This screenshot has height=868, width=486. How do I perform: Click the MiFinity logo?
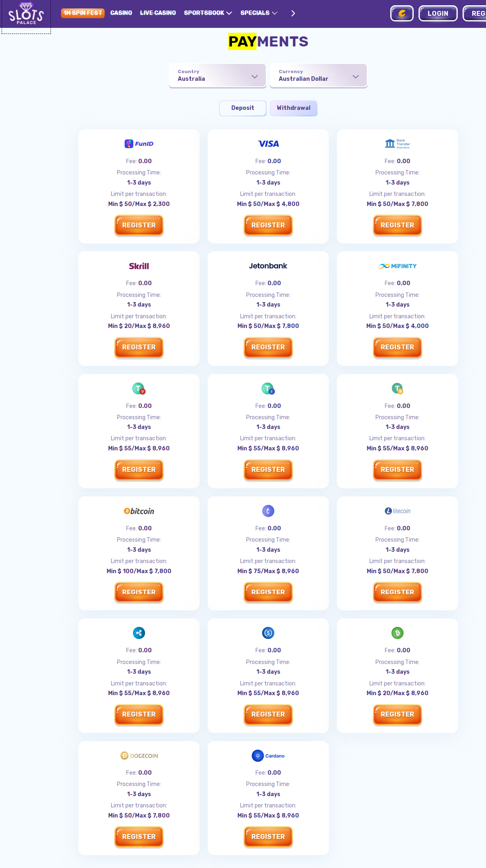coord(398,266)
